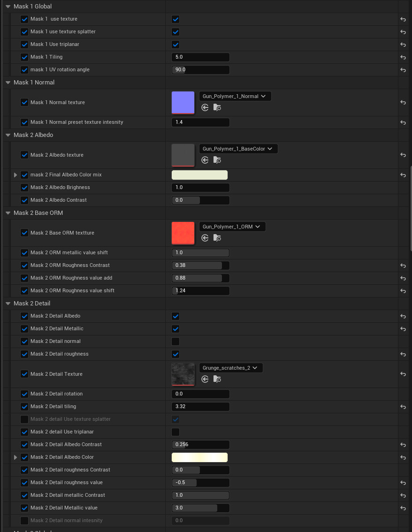Screen dimensions: 412x532
Task: Open color picker for Detail Albedo Color
Action: tap(199, 457)
